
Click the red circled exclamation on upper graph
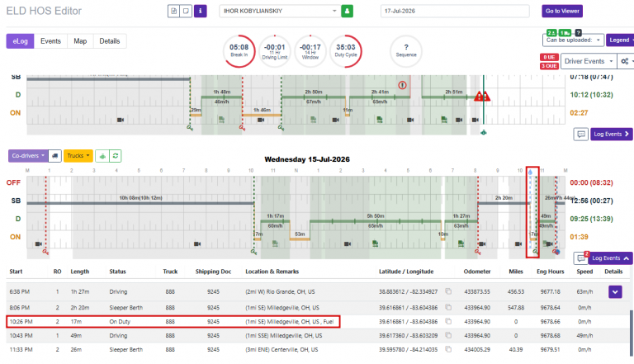tap(402, 85)
